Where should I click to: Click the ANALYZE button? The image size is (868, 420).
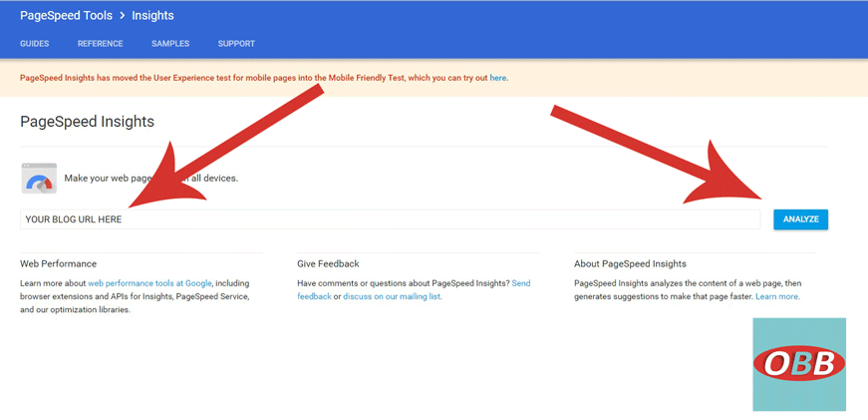coord(800,219)
